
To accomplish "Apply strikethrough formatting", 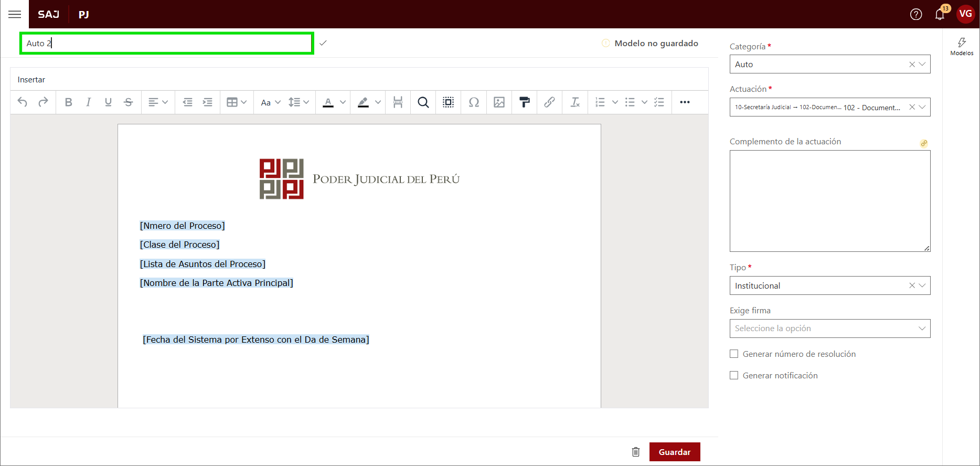I will (128, 102).
